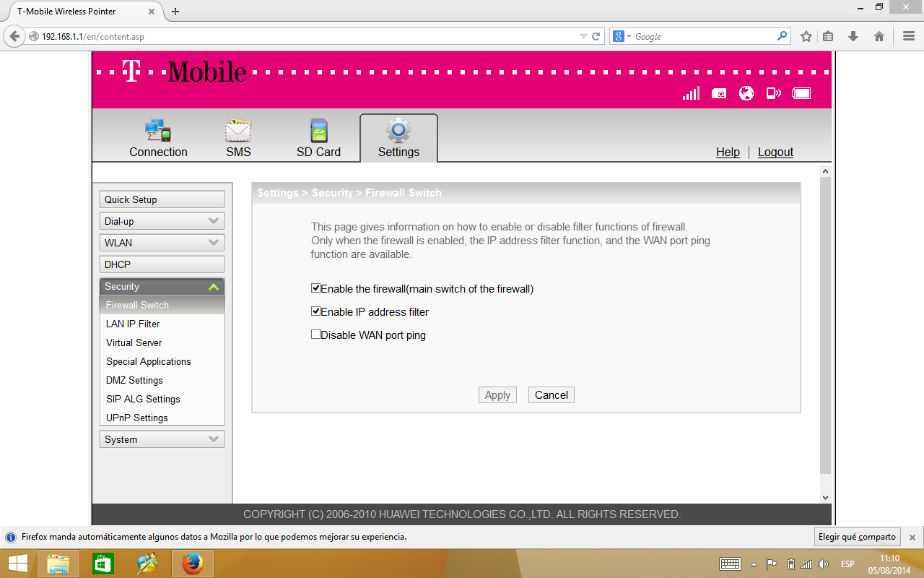Uncheck Enable the firewall checkbox
Viewport: 924px width, 578px height.
[315, 288]
